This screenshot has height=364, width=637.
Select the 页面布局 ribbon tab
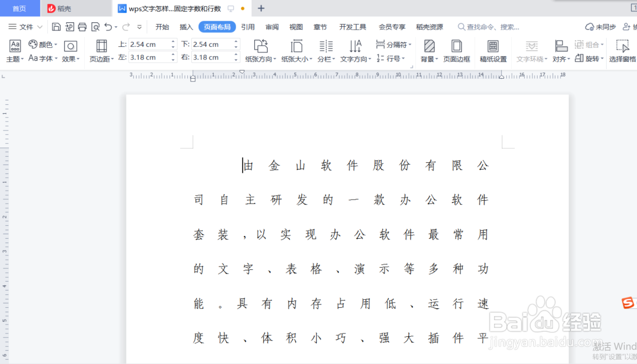point(217,27)
